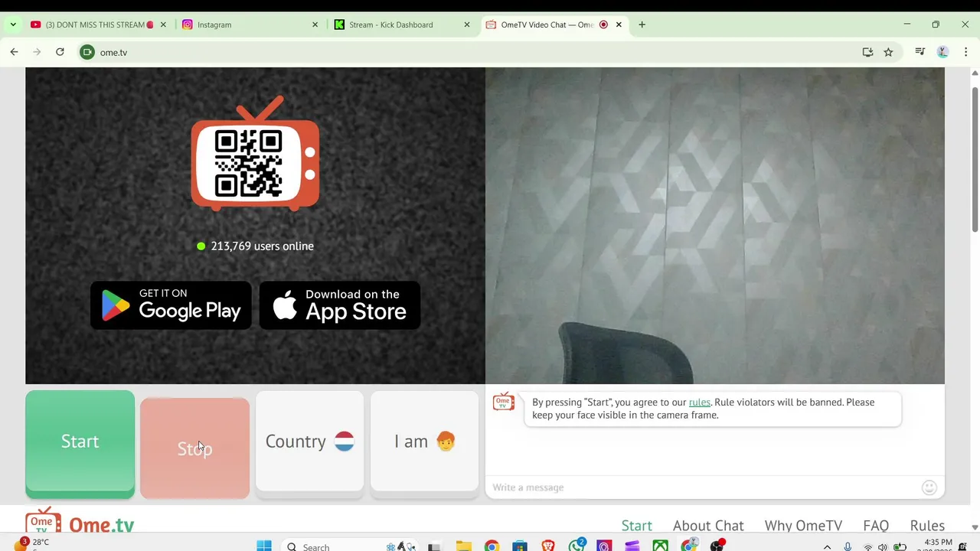Screen dimensions: 980x551
Task: Show hidden system tray icons
Action: (x=827, y=546)
